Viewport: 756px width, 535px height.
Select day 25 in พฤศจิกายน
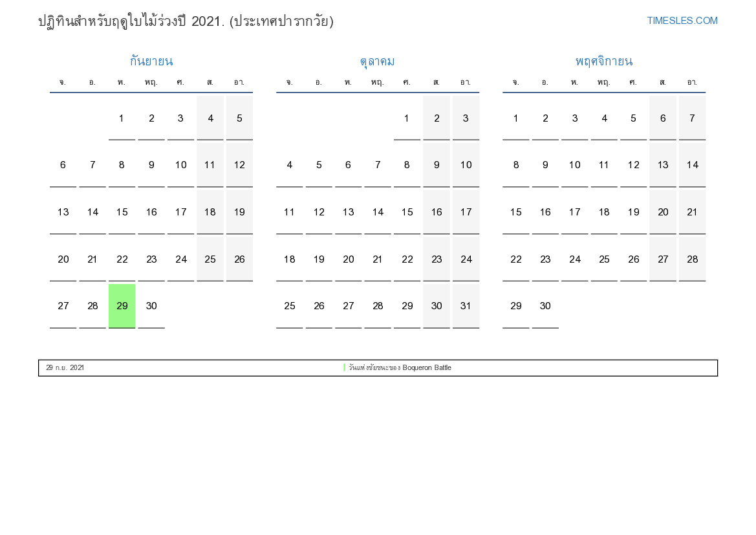coord(604,259)
